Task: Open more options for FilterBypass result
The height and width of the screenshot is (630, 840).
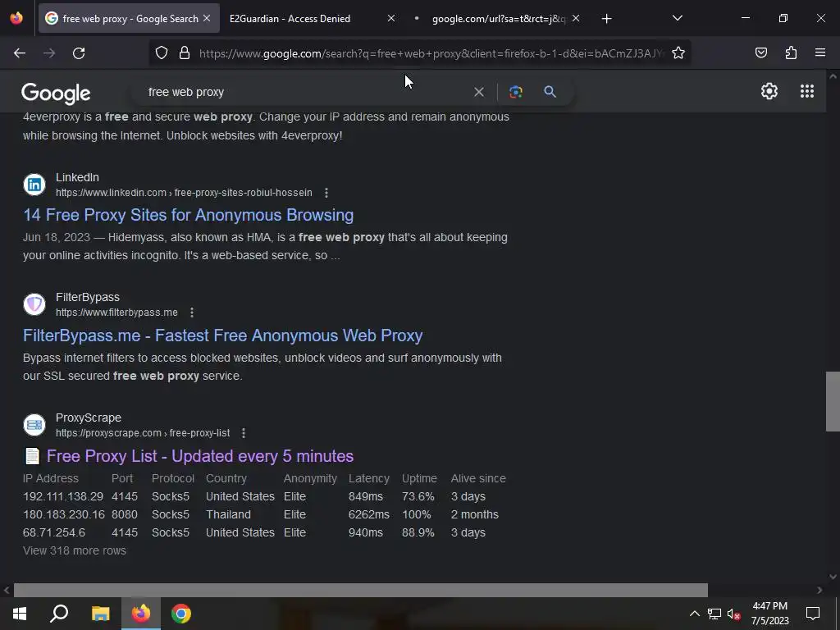Action: click(192, 313)
